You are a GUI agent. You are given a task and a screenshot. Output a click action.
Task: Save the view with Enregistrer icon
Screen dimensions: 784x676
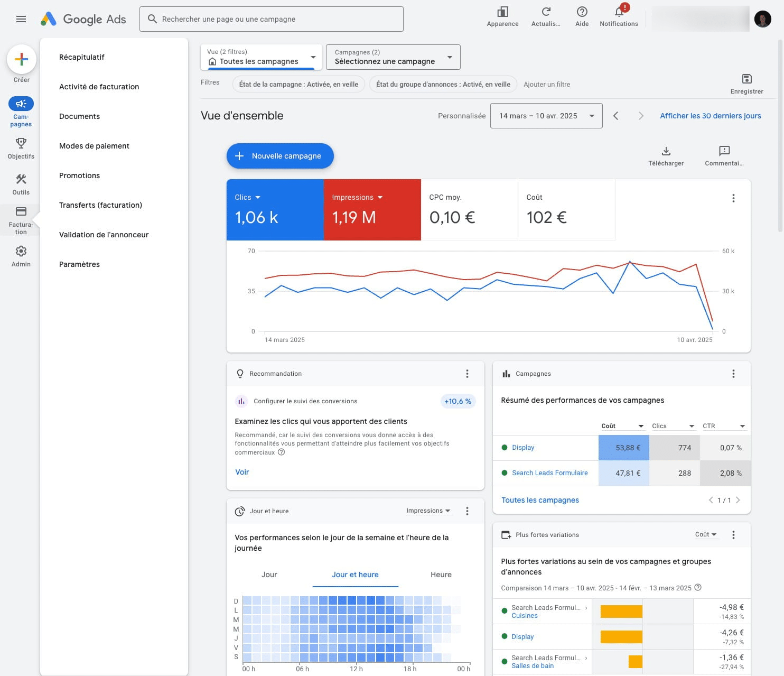[x=746, y=84]
